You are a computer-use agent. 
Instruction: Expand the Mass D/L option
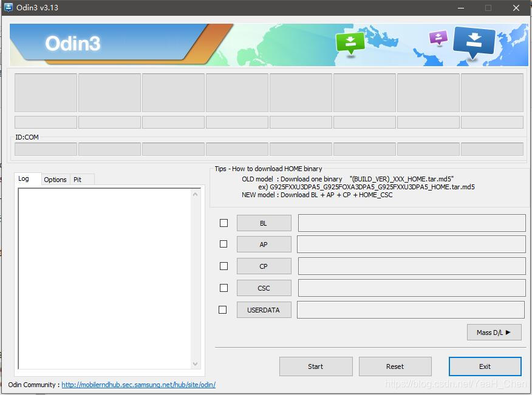click(494, 333)
